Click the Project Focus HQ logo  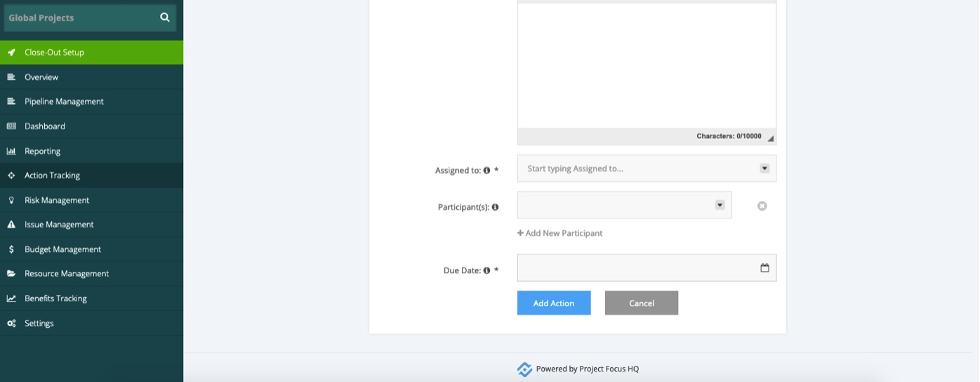[524, 369]
